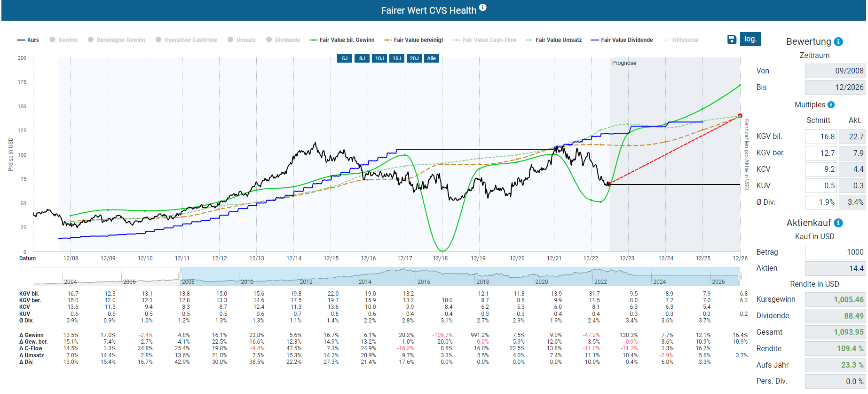Choose the 20J range button
The height and width of the screenshot is (394, 868).
pos(414,58)
